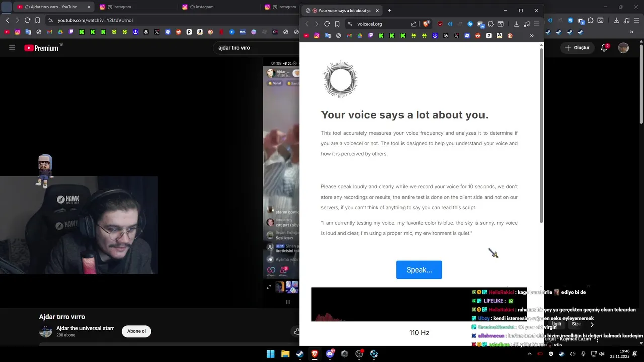Viewport: 644px width, 362px height.
Task: Open Discord from the taskbar
Action: [x=330, y=354]
